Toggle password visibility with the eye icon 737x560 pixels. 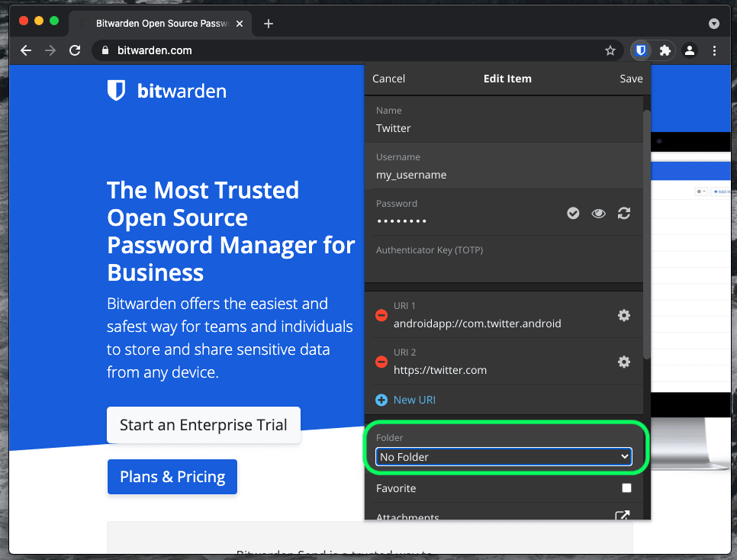point(598,214)
